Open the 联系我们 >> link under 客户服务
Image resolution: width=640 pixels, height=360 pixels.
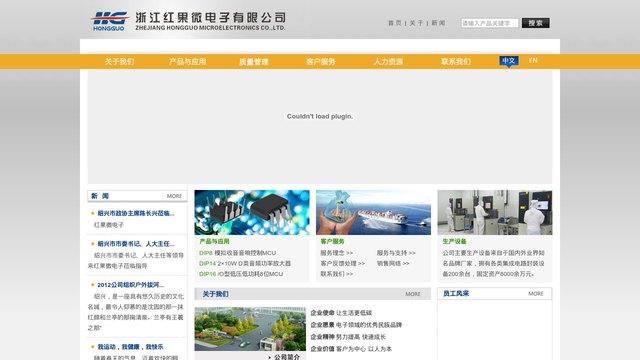click(x=337, y=274)
